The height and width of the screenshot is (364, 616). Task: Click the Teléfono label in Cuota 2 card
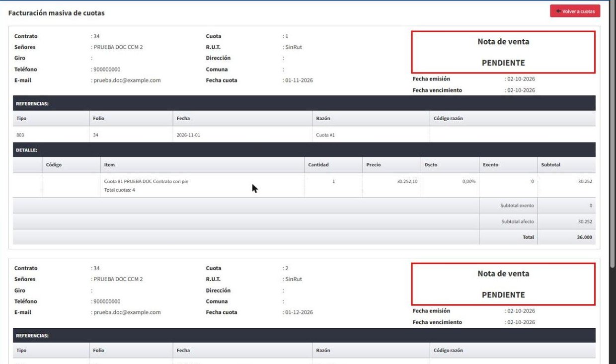click(25, 301)
